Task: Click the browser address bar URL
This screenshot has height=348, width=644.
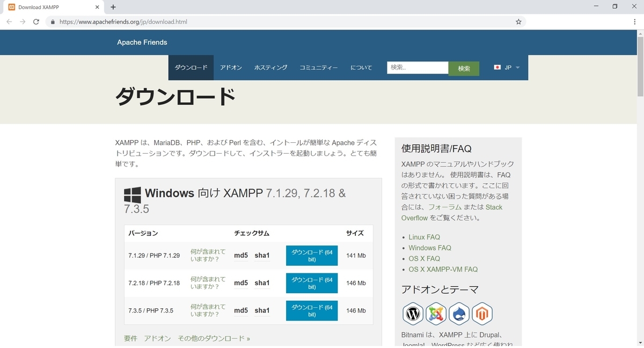Action: (x=123, y=22)
